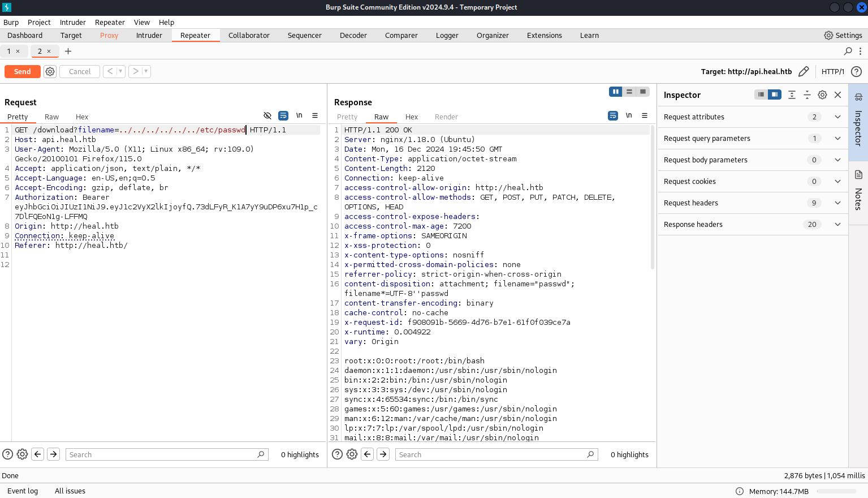Open Repeater tab options kebab menu
This screenshot has width=868, height=498.
click(860, 51)
